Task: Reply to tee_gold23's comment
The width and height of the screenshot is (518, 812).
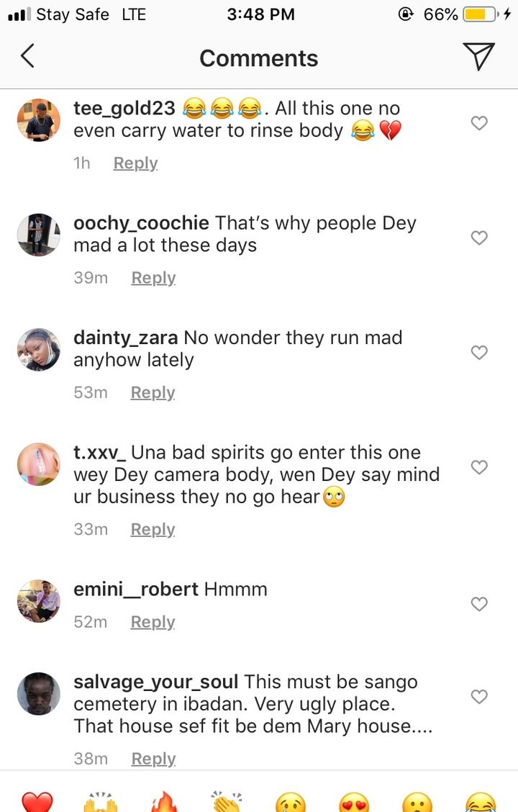Action: (135, 163)
